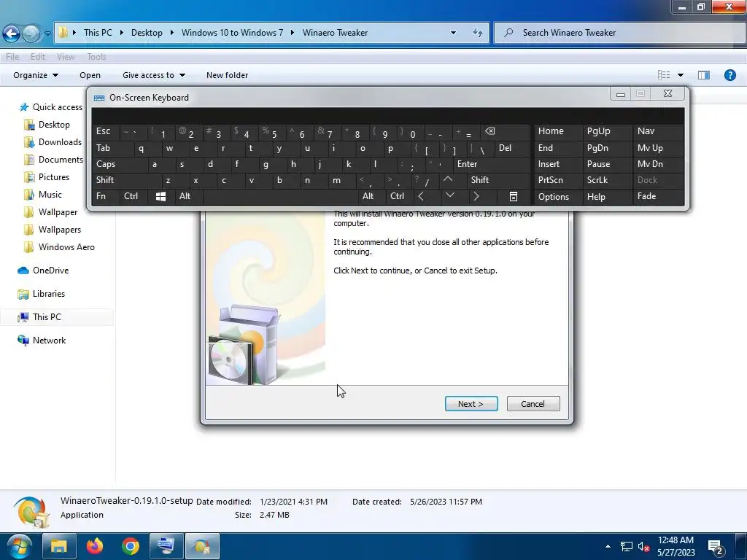Select Libraries in navigation pane
The width and height of the screenshot is (747, 560).
pyautogui.click(x=48, y=294)
